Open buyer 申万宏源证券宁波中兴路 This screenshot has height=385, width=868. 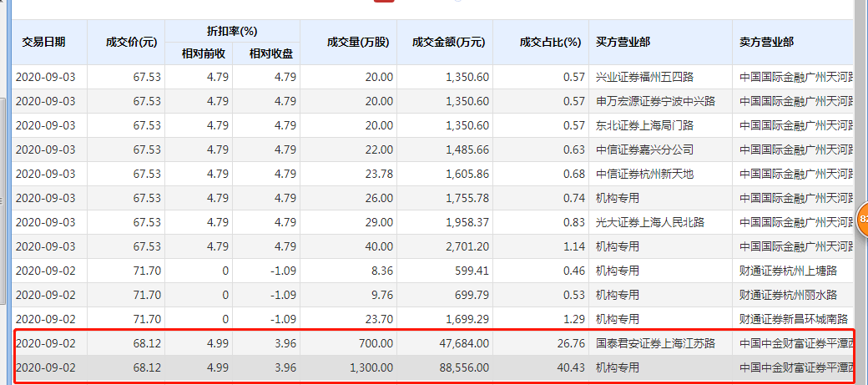[x=655, y=101]
